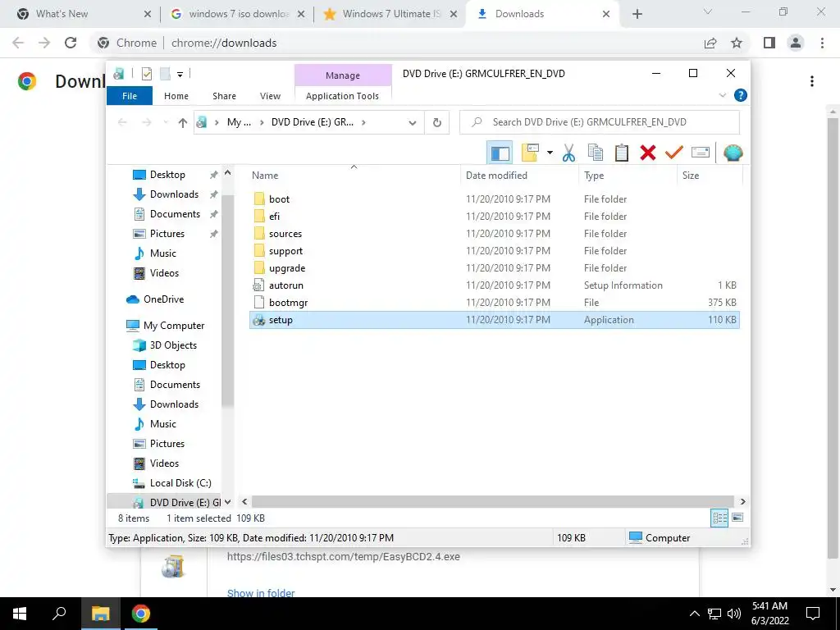840x630 pixels.
Task: Expand ribbon chevron near Help icon
Action: coord(723,95)
